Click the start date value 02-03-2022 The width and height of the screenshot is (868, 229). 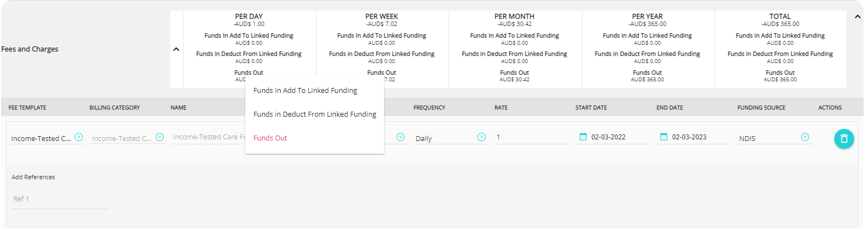[608, 137]
